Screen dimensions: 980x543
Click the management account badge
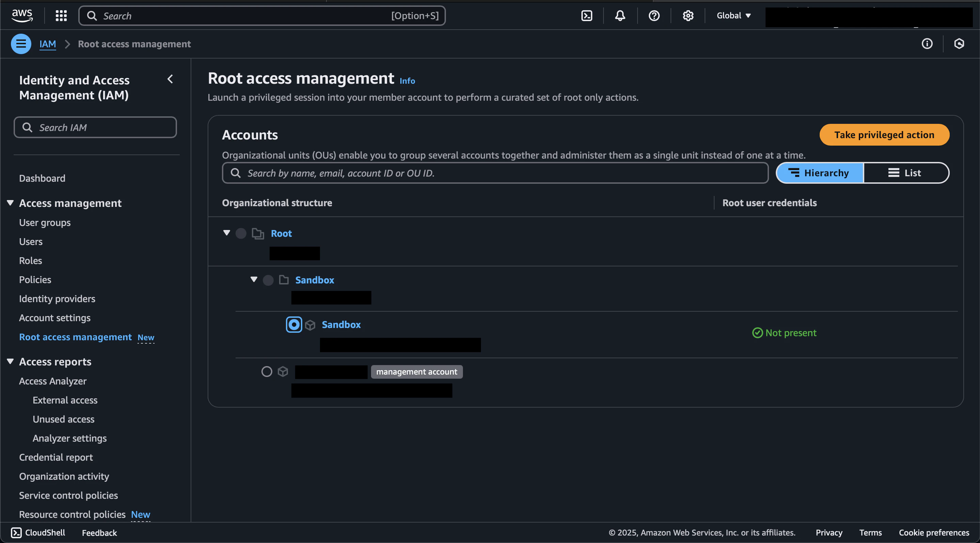click(x=417, y=372)
